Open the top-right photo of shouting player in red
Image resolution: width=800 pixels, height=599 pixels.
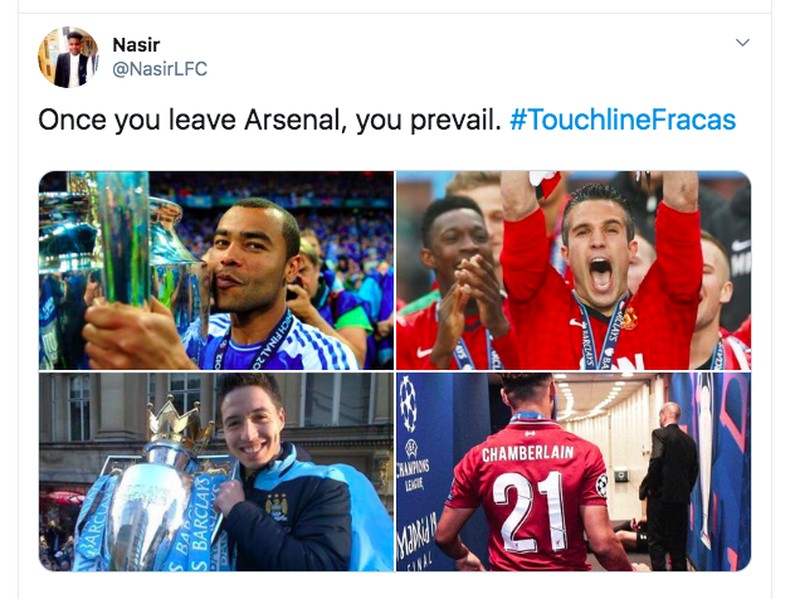click(573, 270)
